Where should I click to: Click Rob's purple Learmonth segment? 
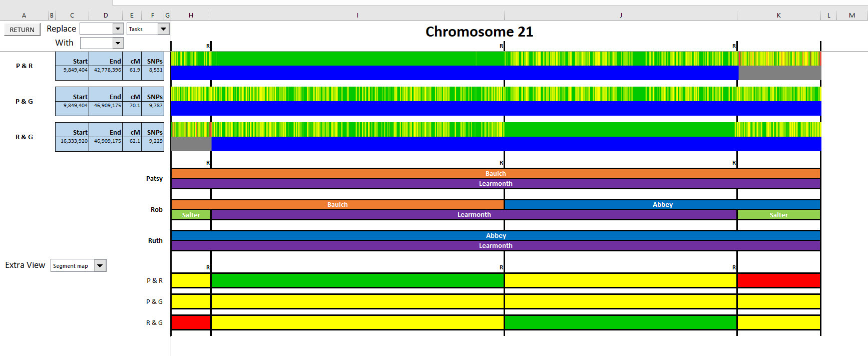click(x=474, y=214)
